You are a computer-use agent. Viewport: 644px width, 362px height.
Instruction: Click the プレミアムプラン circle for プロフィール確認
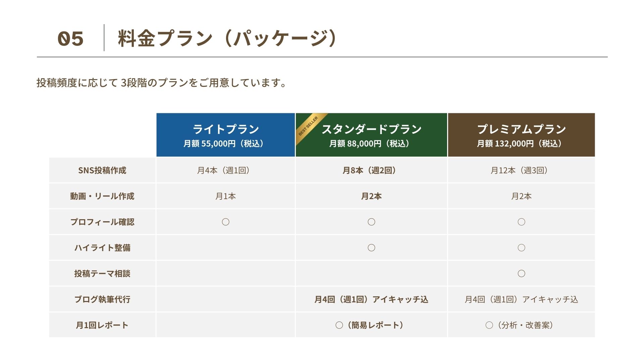(521, 222)
